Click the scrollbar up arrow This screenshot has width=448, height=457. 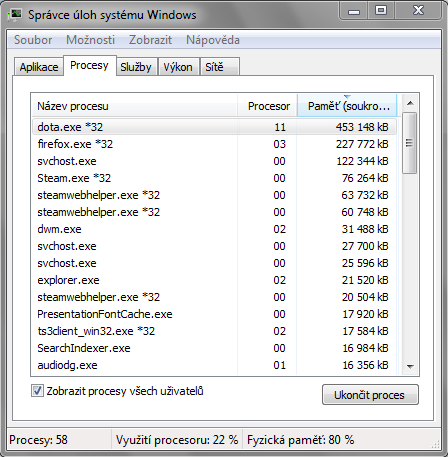tap(410, 103)
